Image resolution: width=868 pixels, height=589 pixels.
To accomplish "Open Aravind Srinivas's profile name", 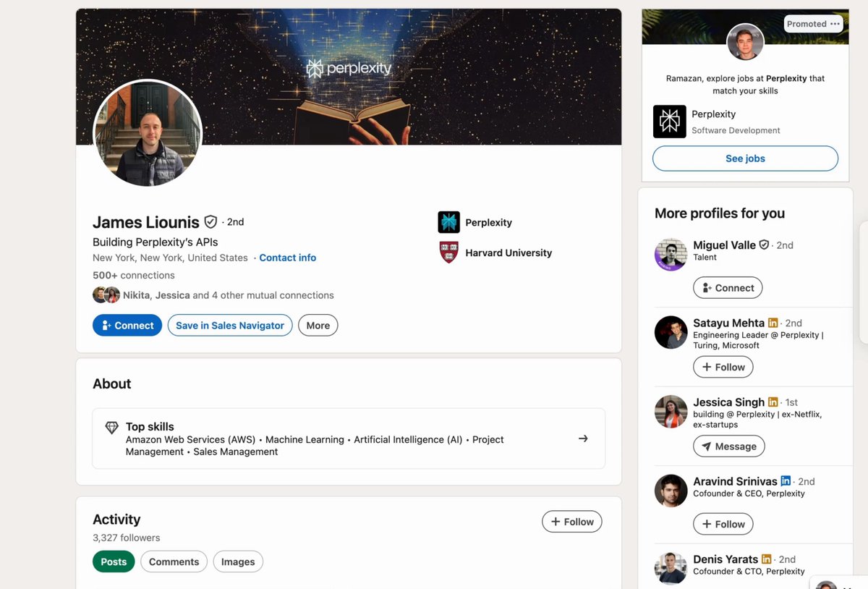I will point(735,481).
